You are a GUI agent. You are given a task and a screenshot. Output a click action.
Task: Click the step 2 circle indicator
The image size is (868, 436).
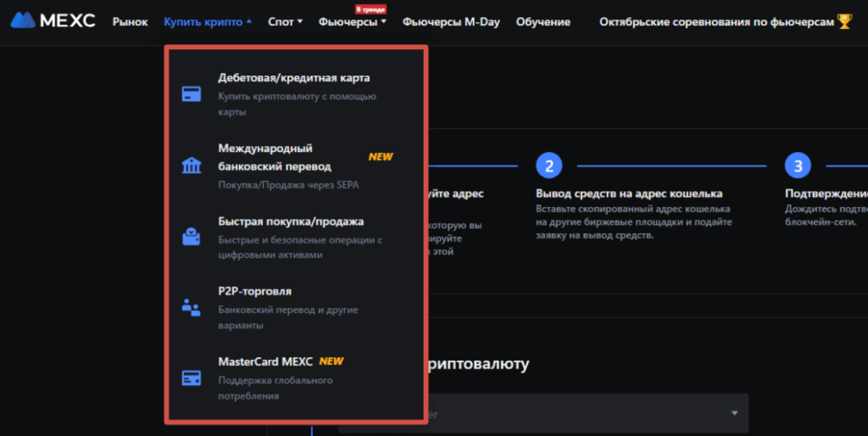coord(548,165)
